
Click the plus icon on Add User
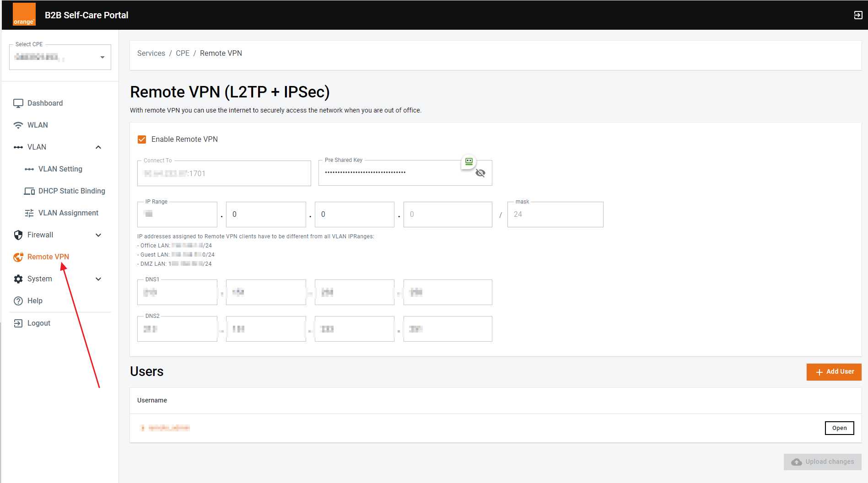pos(819,372)
